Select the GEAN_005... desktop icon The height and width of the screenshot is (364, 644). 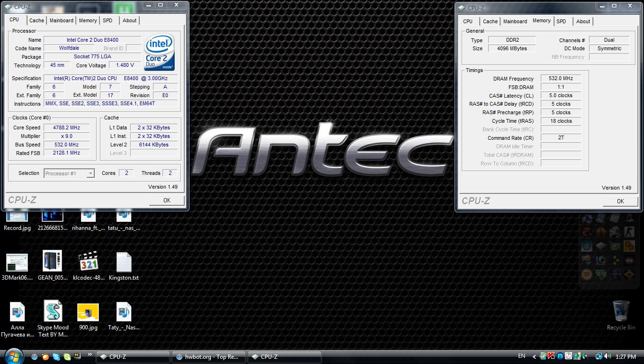click(53, 266)
